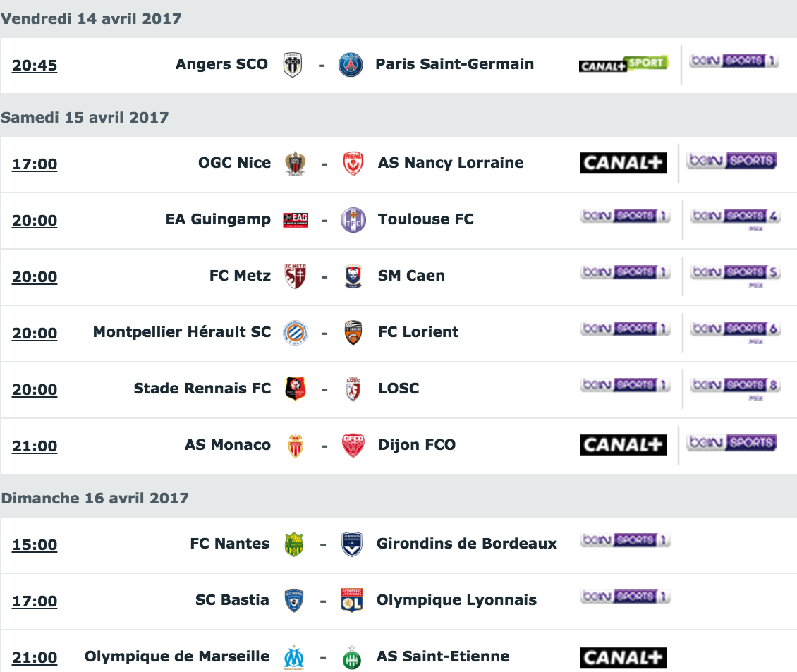
Task: Click the Canal+ Sport logo for Angers match
Action: pos(623,64)
